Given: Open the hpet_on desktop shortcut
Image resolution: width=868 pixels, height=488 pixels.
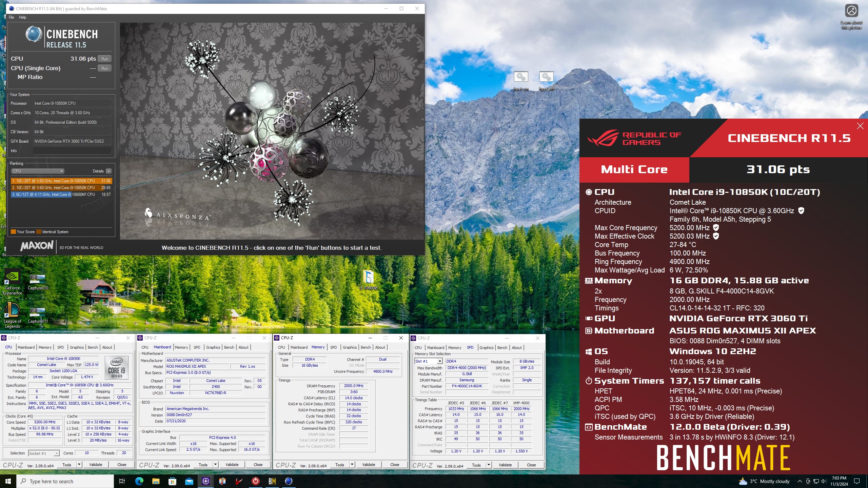Looking at the screenshot, I should tap(521, 81).
